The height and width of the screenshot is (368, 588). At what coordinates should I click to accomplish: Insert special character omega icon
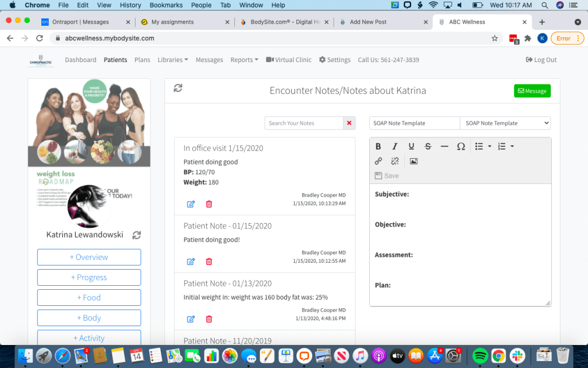tap(461, 147)
